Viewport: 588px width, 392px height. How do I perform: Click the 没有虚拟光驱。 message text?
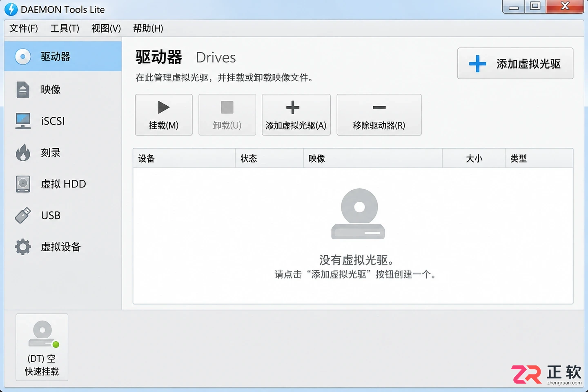pos(356,260)
